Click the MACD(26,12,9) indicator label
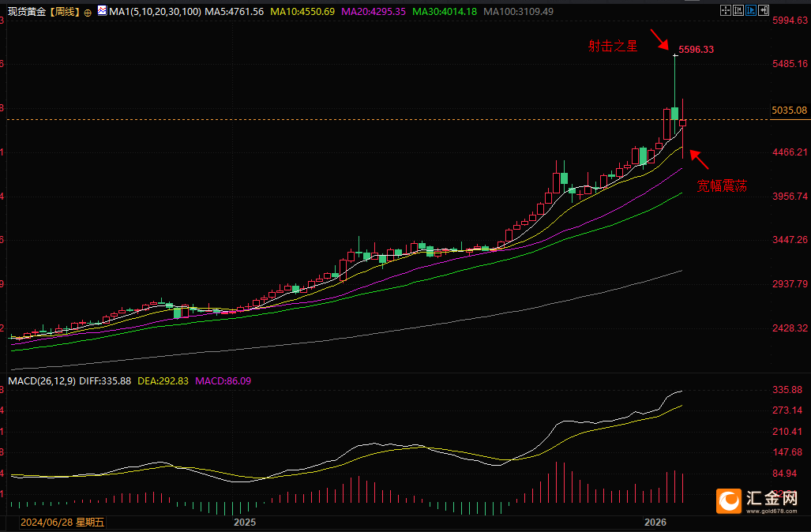Image resolution: width=811 pixels, height=532 pixels. pyautogui.click(x=42, y=381)
